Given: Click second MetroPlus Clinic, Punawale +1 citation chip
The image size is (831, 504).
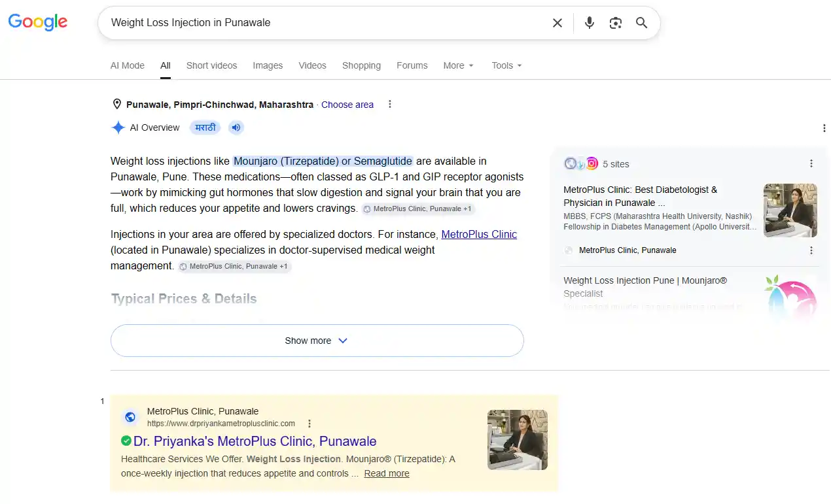Looking at the screenshot, I should tap(234, 267).
